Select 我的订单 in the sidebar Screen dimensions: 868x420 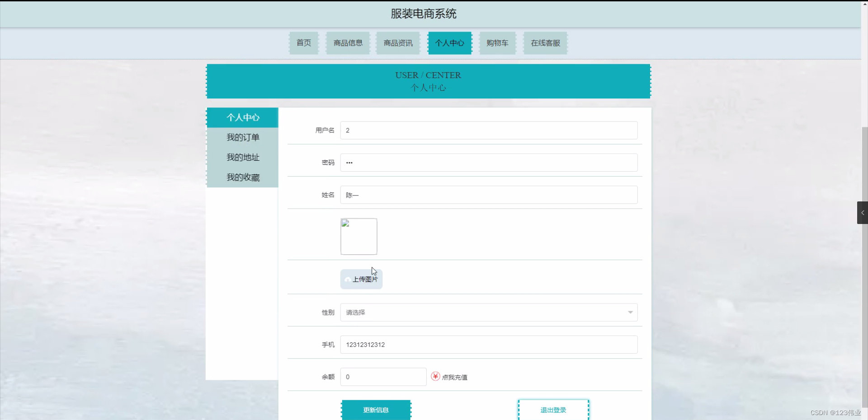point(243,137)
